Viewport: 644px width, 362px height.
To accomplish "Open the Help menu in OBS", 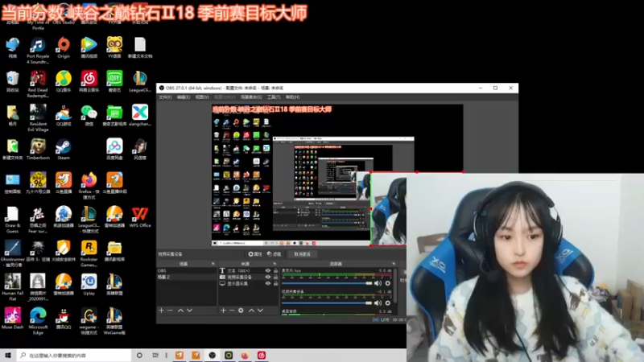I will point(292,97).
